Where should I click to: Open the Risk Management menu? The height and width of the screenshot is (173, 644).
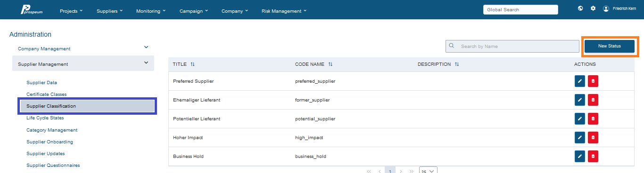[x=284, y=11]
